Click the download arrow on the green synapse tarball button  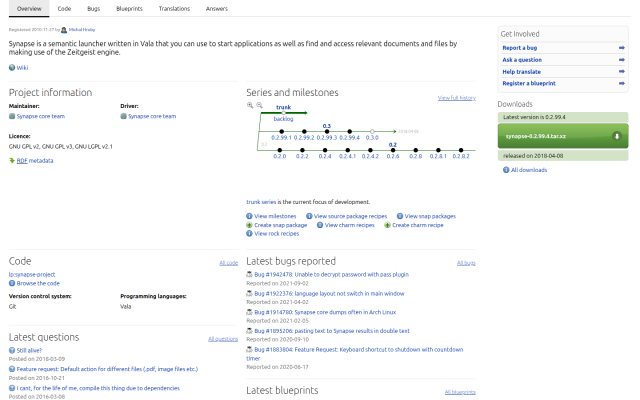[617, 136]
